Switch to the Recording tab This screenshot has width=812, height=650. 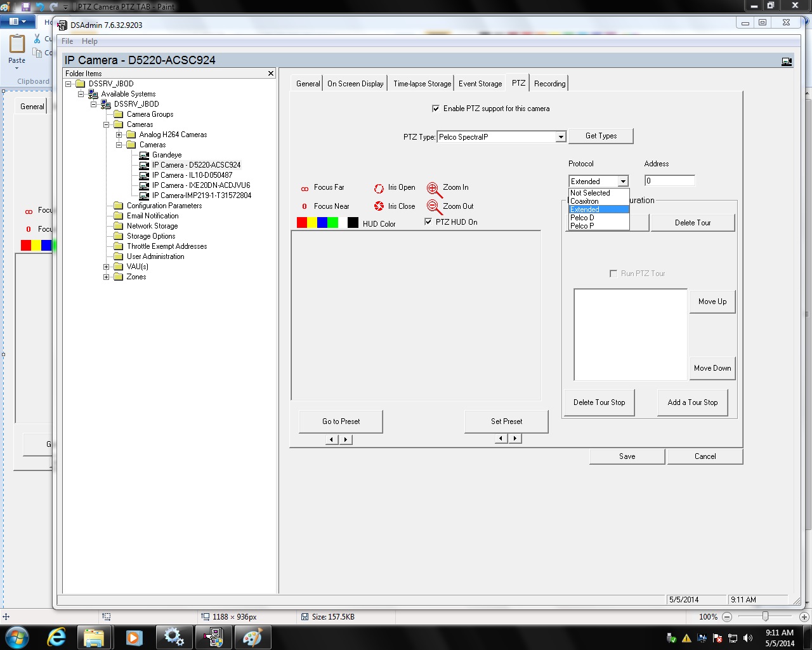pos(549,84)
